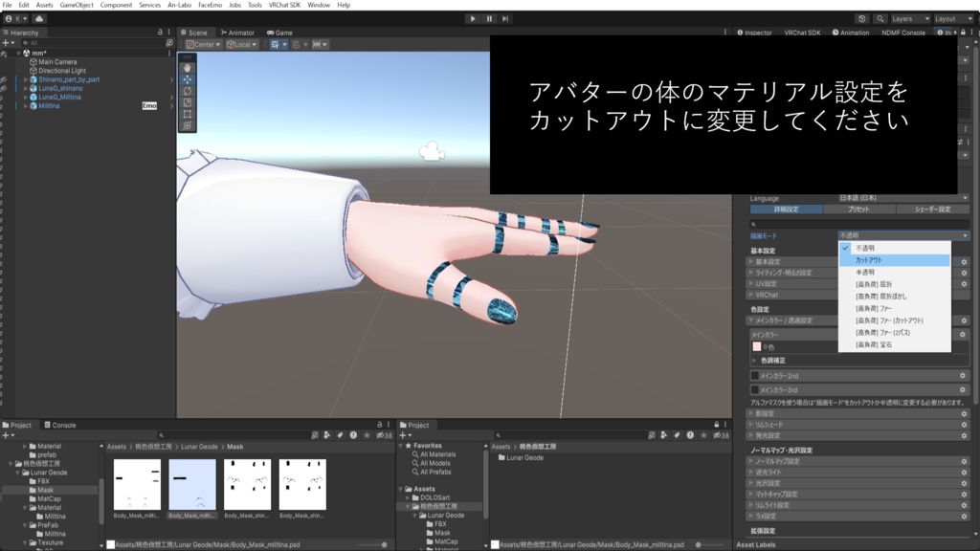Viewport: 980px width, 551px height.
Task: Open the Layout dropdown
Action: point(953,19)
